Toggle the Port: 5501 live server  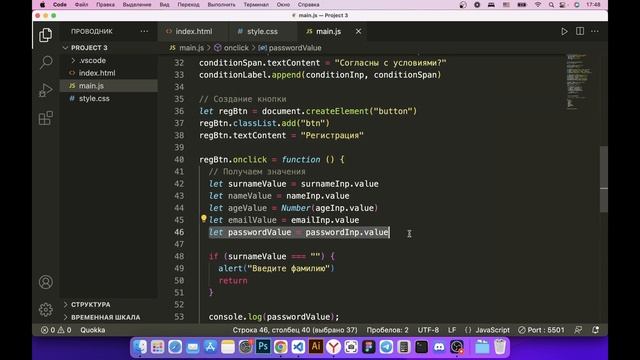541,330
